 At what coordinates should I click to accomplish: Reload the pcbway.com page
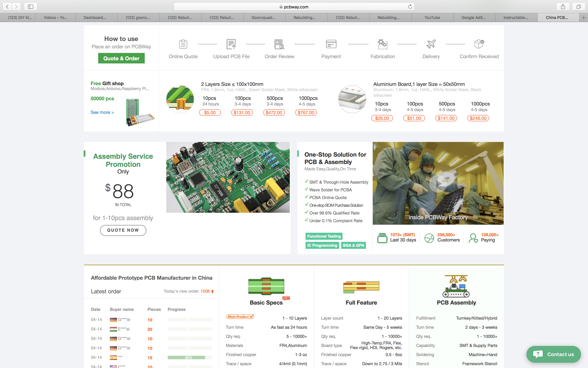click(410, 7)
